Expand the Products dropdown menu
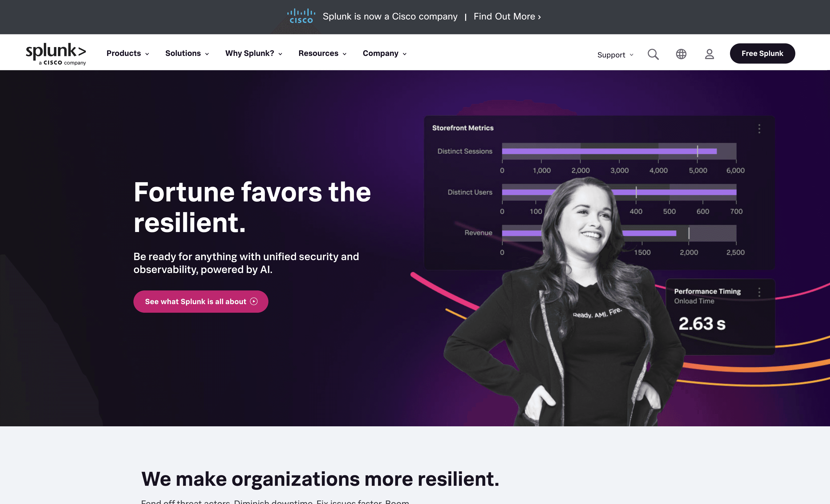The height and width of the screenshot is (504, 830). (x=128, y=53)
